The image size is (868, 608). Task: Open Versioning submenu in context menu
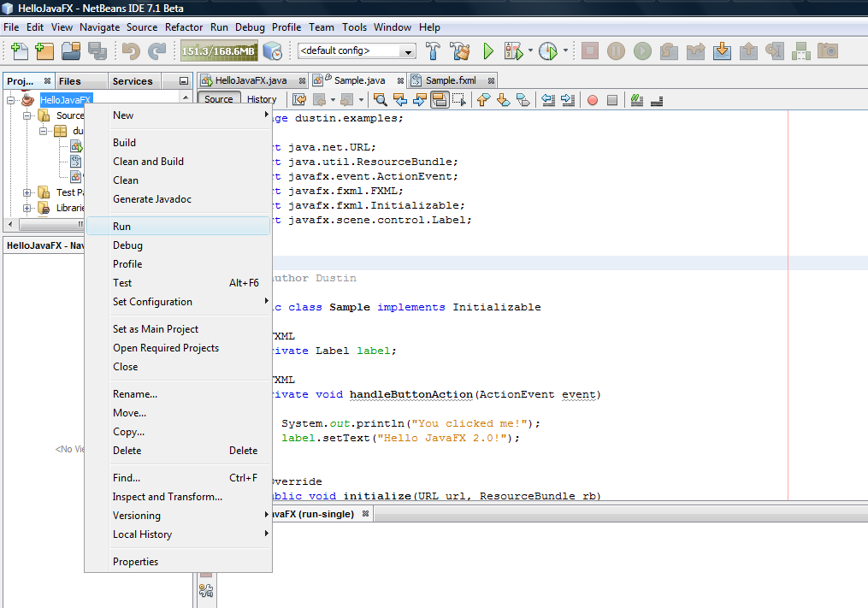pos(178,516)
